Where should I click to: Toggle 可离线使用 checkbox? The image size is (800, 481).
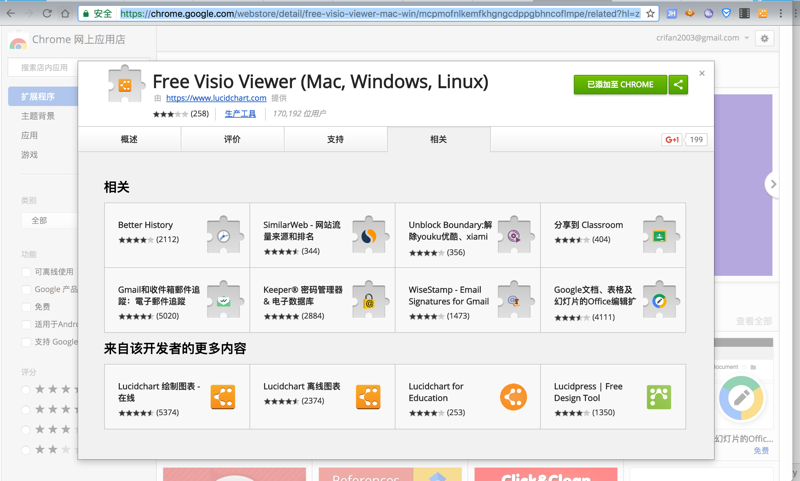[x=26, y=272]
